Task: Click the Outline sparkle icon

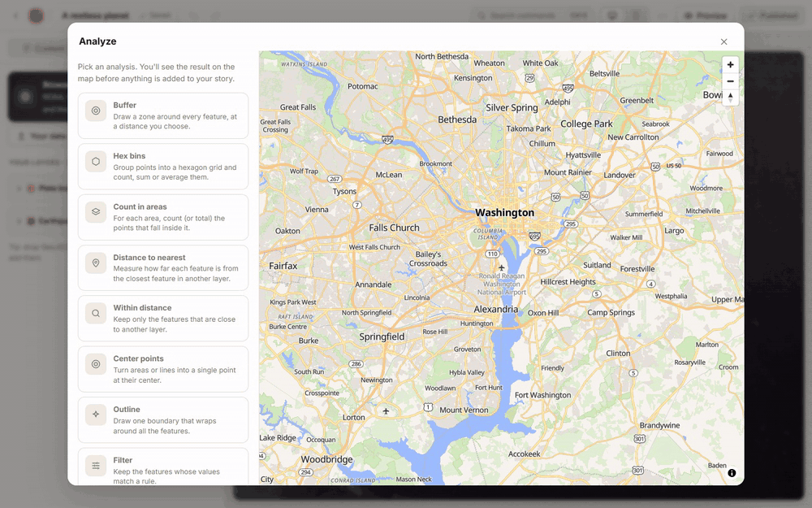Action: (x=96, y=415)
